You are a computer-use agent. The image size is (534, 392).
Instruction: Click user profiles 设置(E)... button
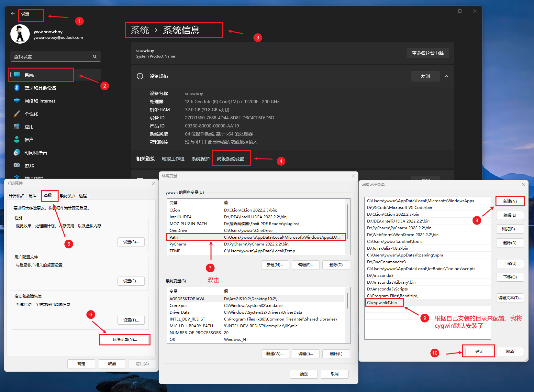point(131,281)
